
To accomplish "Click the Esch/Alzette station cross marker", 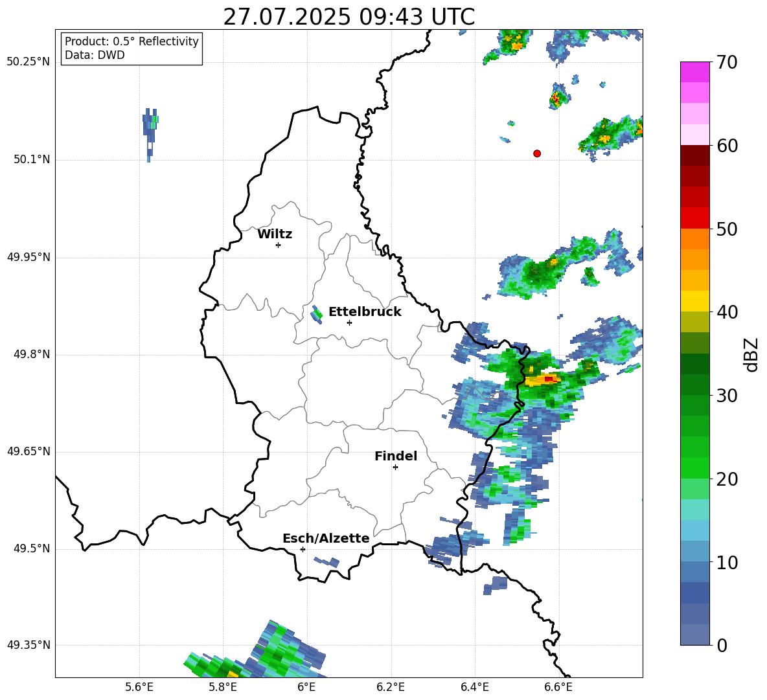I will [303, 549].
